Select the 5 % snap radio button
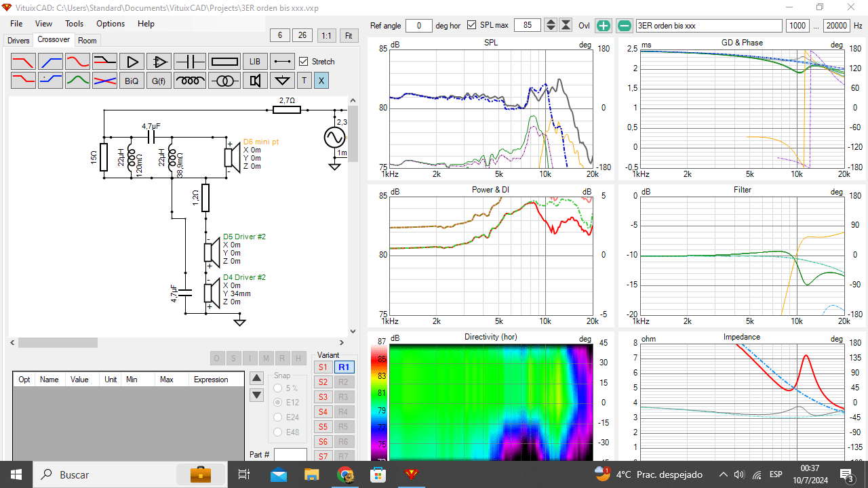 tap(277, 388)
